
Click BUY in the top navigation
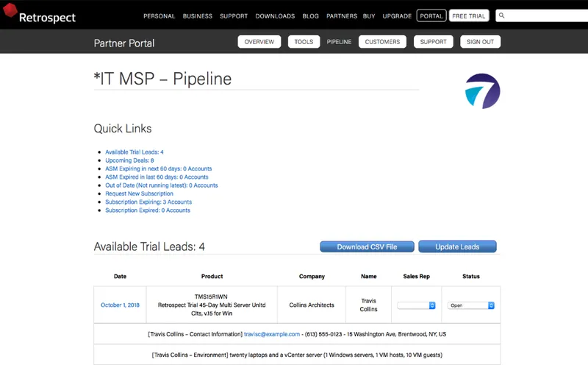click(x=369, y=16)
